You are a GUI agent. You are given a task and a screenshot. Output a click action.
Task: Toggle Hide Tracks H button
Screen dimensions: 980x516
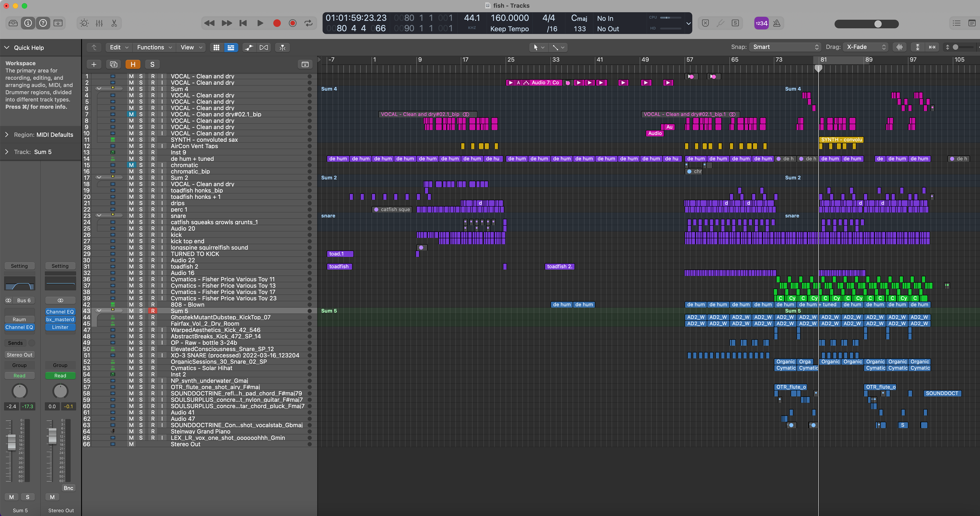click(133, 64)
